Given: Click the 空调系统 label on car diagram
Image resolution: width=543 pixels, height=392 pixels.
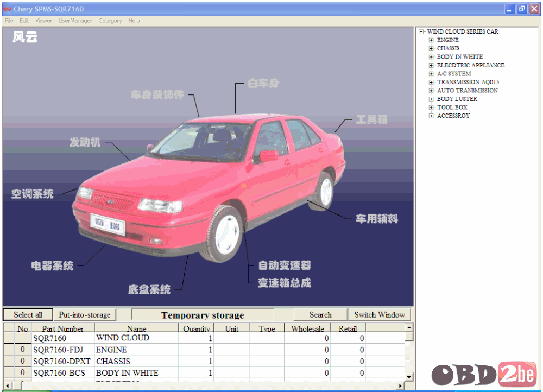Looking at the screenshot, I should (x=33, y=194).
